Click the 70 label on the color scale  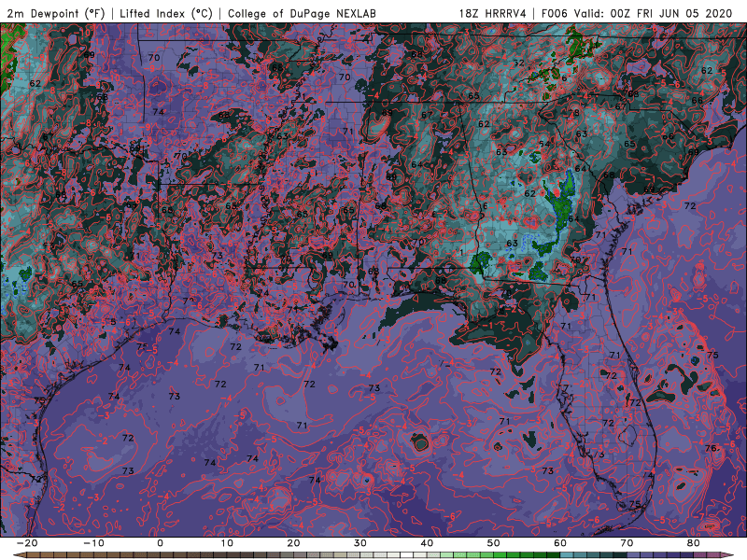(627, 543)
